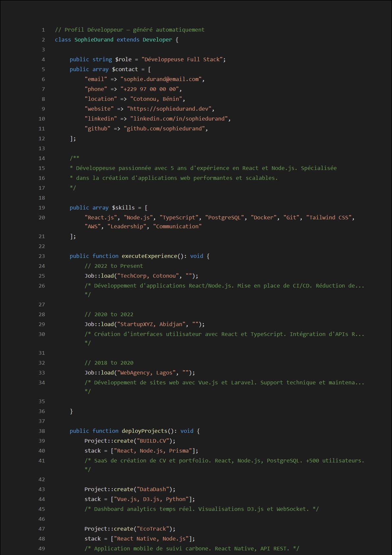Click the "location" array key
Viewport: 392px width, 555px height.
click(101, 99)
